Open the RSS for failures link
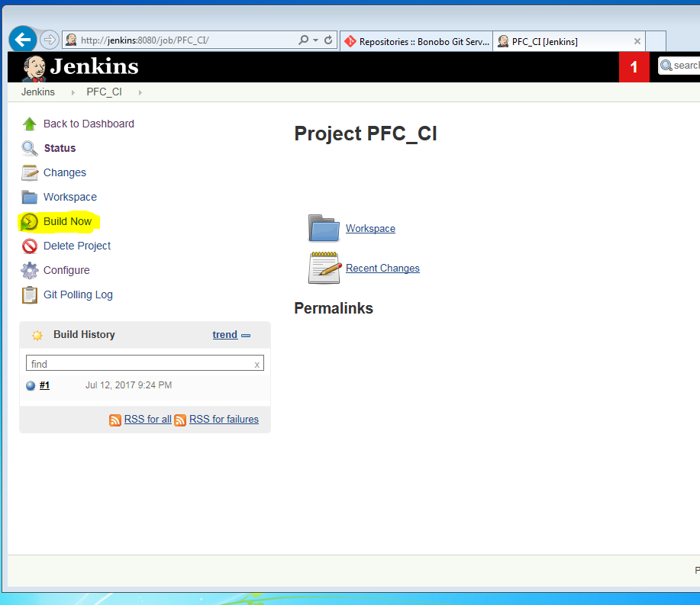 click(x=224, y=420)
